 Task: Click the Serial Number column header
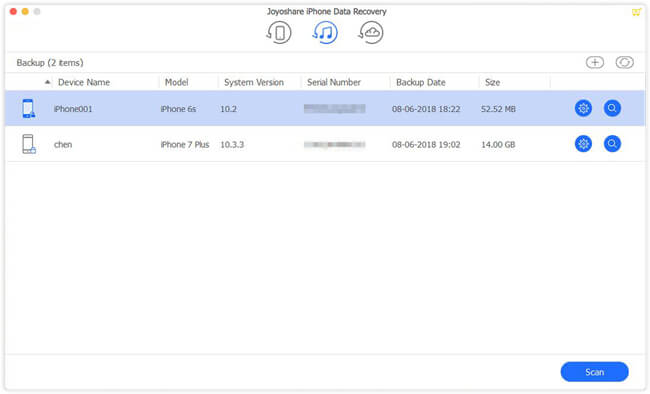click(x=334, y=82)
